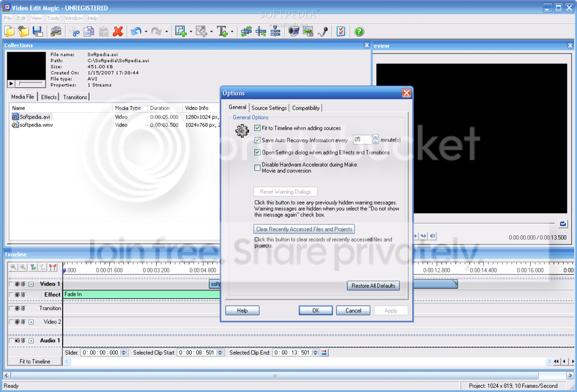Viewport: 577px width, 392px height.
Task: Click the Fit to Timeline button
Action: pyautogui.click(x=35, y=362)
